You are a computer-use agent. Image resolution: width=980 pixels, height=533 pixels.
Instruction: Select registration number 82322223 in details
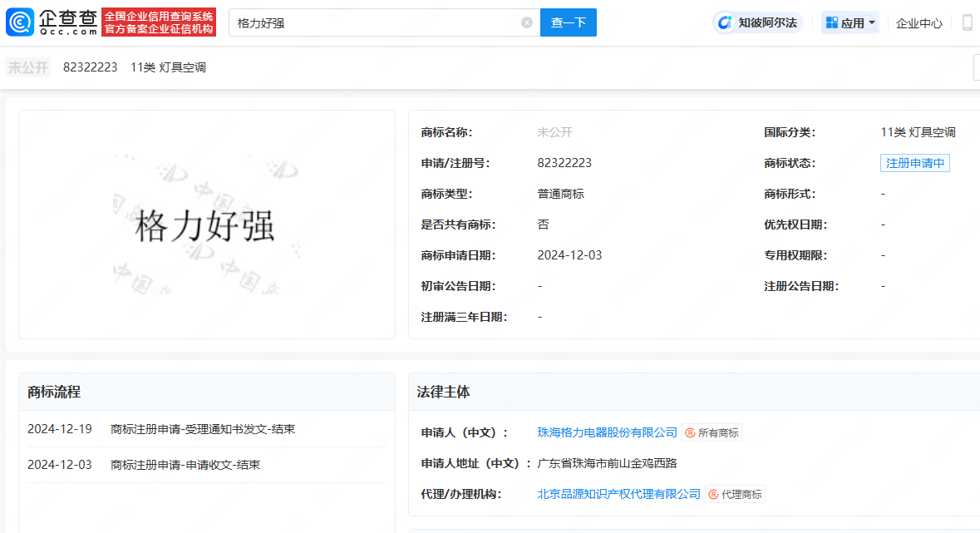click(x=564, y=163)
